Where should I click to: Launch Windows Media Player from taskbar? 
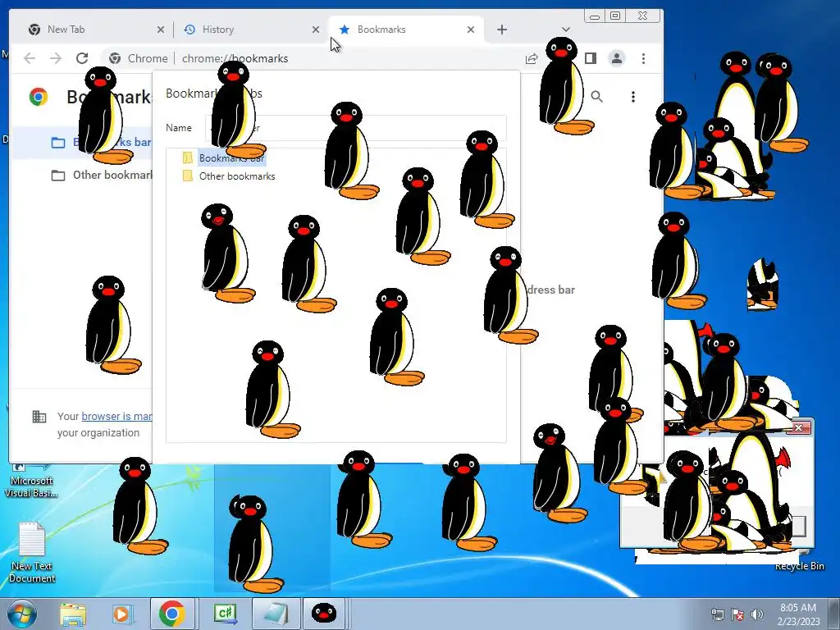(x=121, y=614)
